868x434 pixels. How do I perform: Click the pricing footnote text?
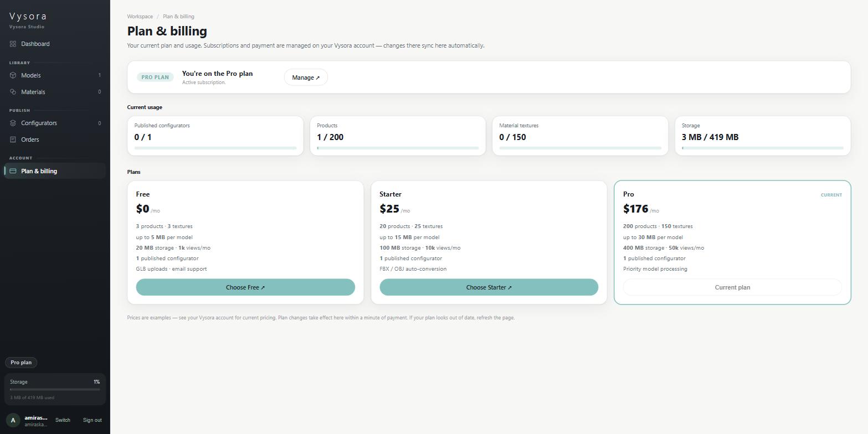pyautogui.click(x=321, y=318)
